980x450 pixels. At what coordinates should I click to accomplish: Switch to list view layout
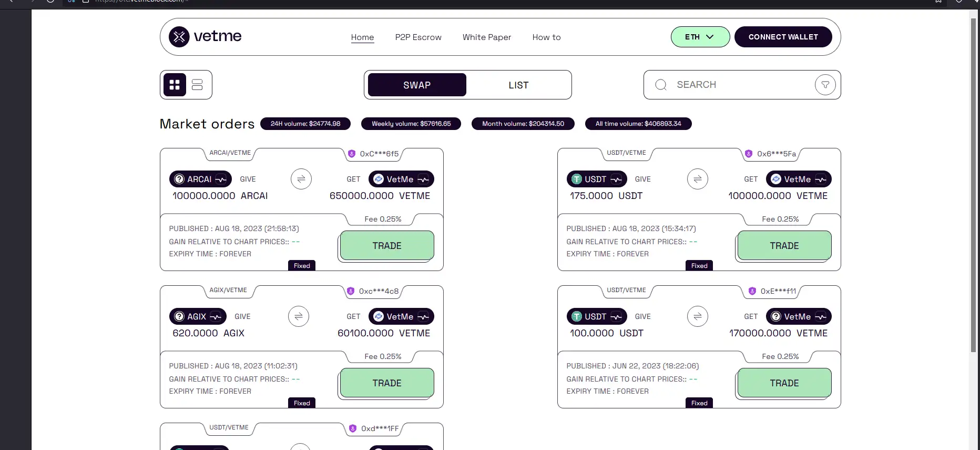[x=197, y=85]
